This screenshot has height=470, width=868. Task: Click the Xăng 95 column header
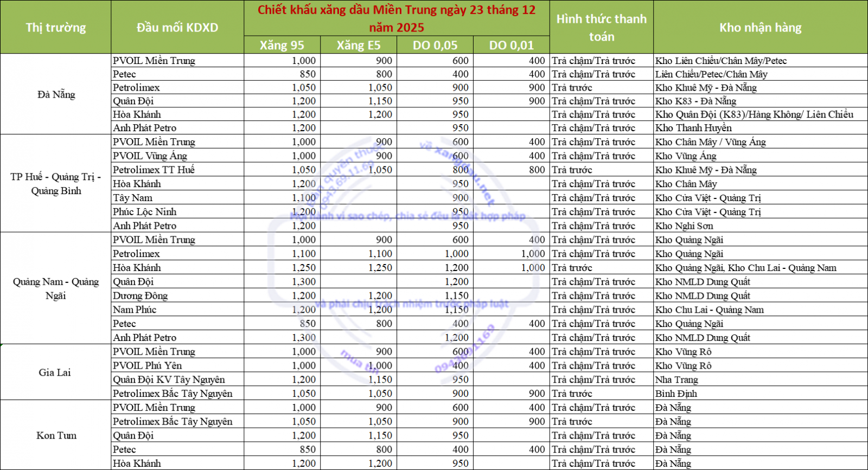tap(282, 45)
